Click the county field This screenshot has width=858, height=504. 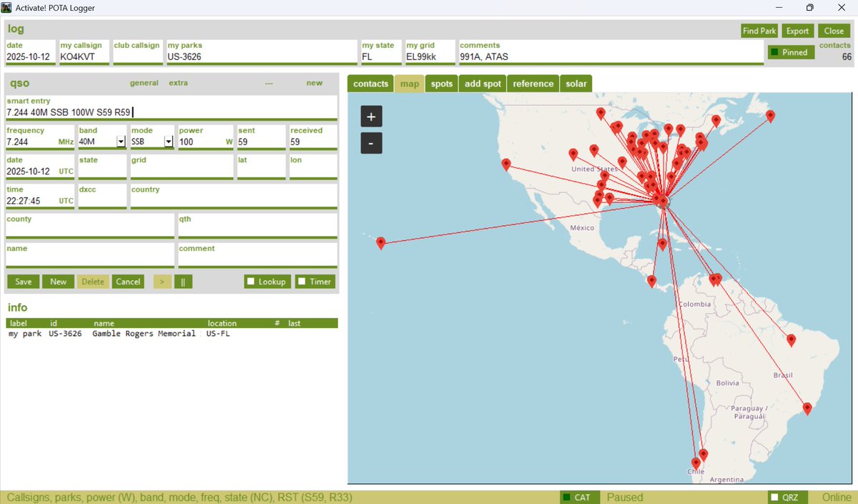coord(89,230)
